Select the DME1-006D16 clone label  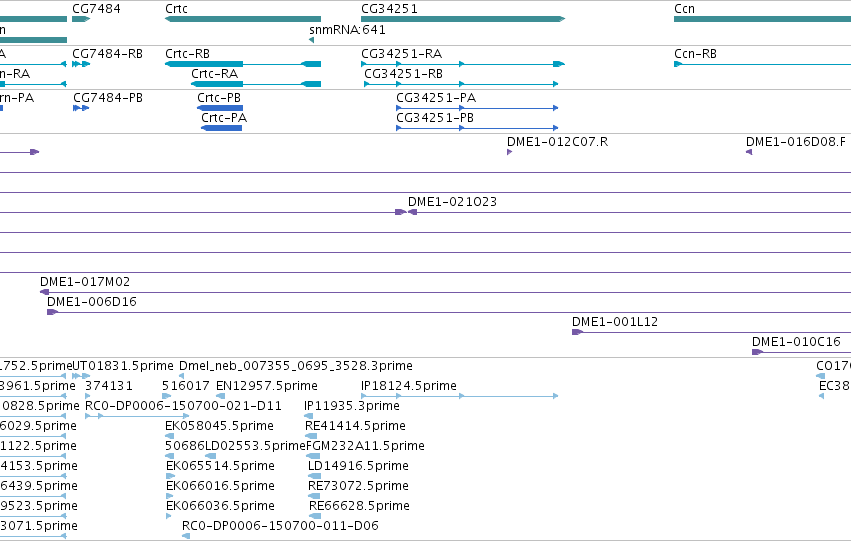(92, 302)
